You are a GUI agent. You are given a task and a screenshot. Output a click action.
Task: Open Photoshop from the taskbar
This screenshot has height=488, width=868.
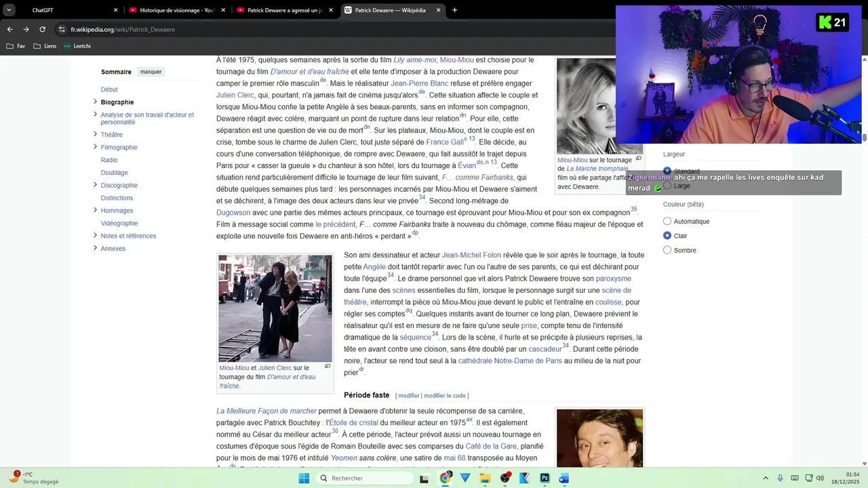545,478
